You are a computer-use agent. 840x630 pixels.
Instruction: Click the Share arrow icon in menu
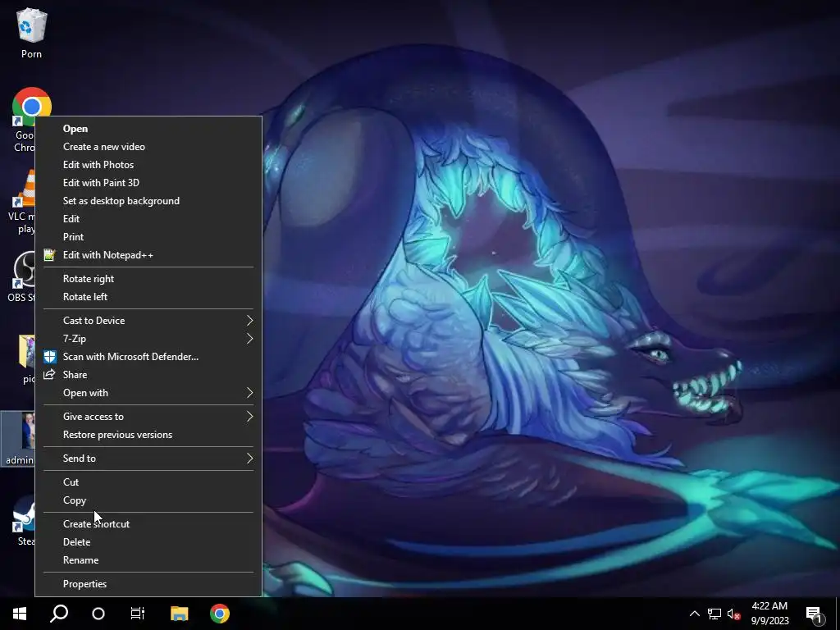coord(49,374)
